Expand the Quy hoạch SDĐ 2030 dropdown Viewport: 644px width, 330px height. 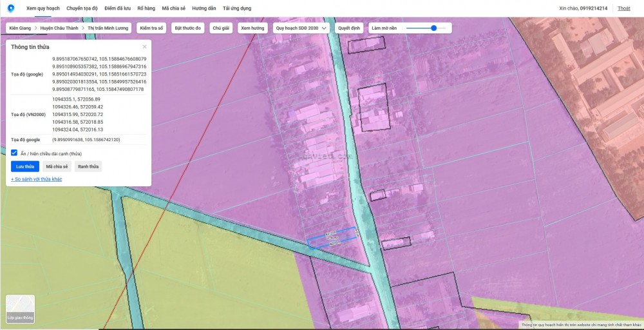[x=301, y=28]
